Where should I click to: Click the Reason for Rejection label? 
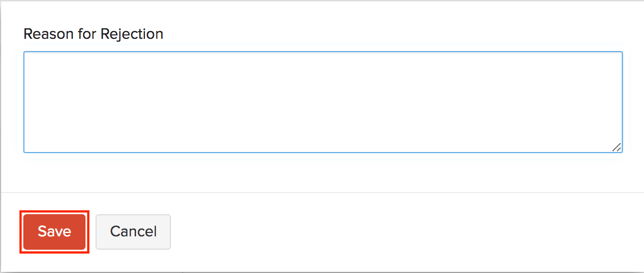point(93,34)
